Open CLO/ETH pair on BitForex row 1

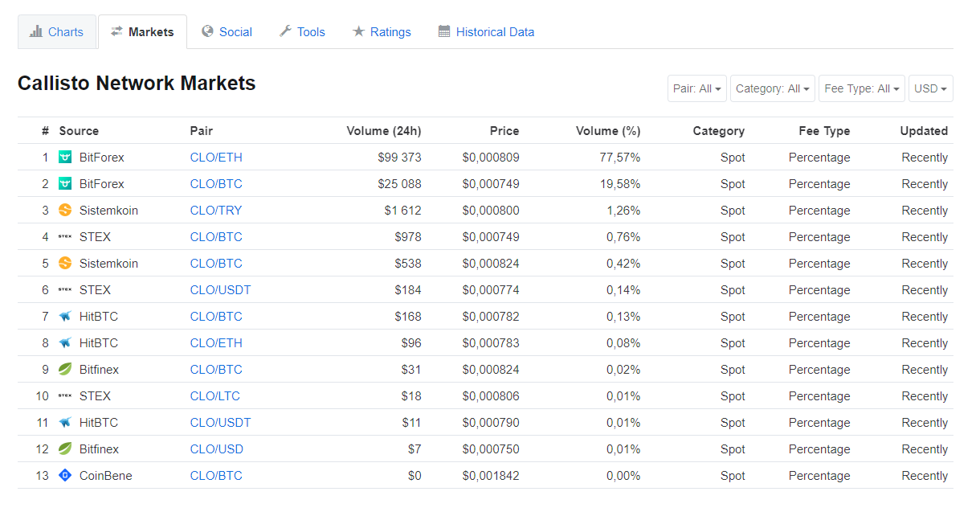pyautogui.click(x=216, y=158)
